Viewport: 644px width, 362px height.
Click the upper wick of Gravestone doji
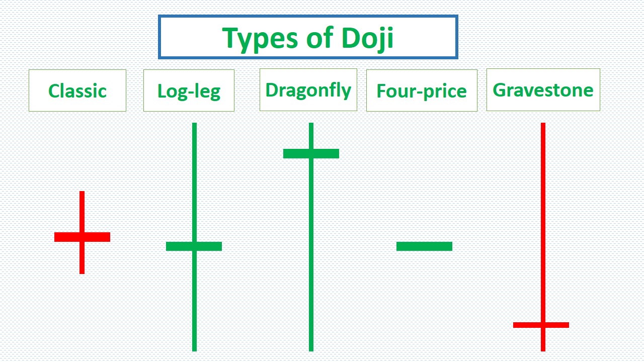tap(543, 222)
